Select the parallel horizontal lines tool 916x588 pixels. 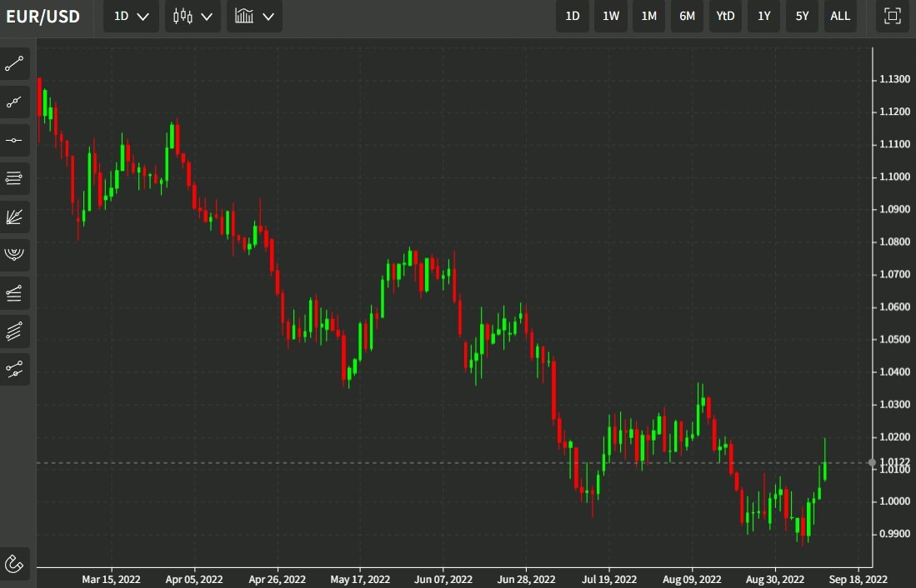14,179
